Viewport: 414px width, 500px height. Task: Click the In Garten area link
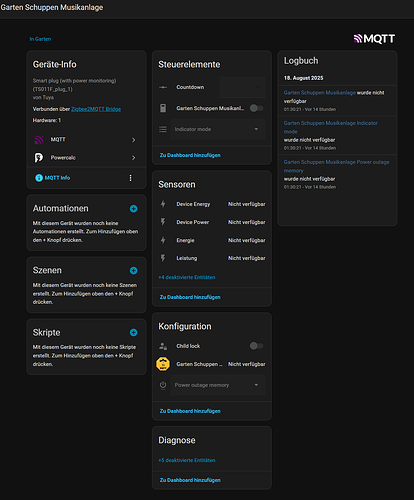40,39
